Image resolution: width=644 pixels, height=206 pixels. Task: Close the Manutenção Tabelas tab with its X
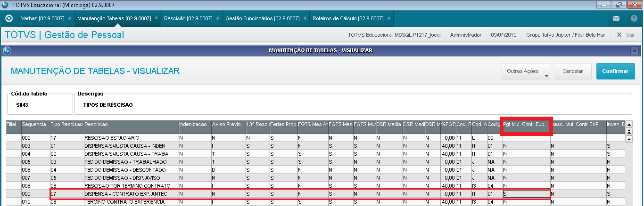pyautogui.click(x=157, y=18)
